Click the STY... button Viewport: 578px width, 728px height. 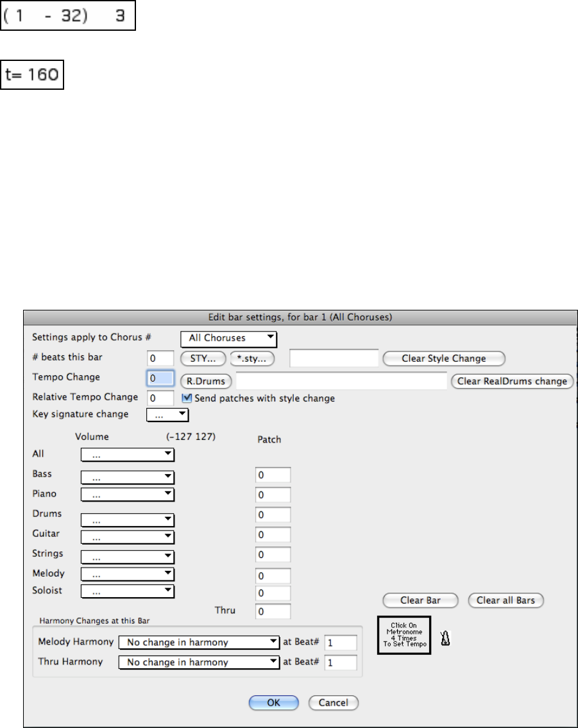203,359
